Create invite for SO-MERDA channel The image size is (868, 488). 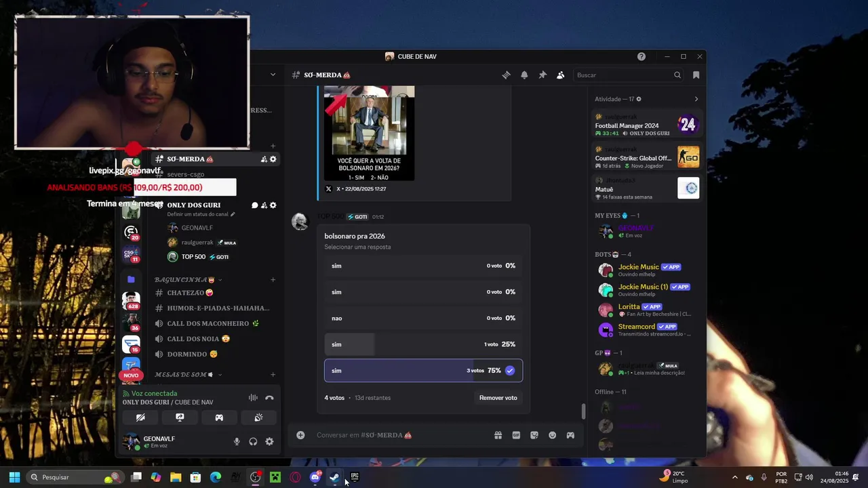(264, 159)
